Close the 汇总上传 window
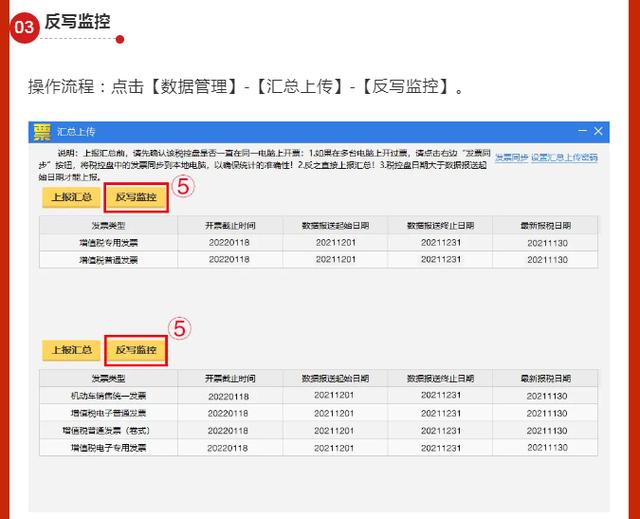The height and width of the screenshot is (519, 640). pyautogui.click(x=598, y=131)
